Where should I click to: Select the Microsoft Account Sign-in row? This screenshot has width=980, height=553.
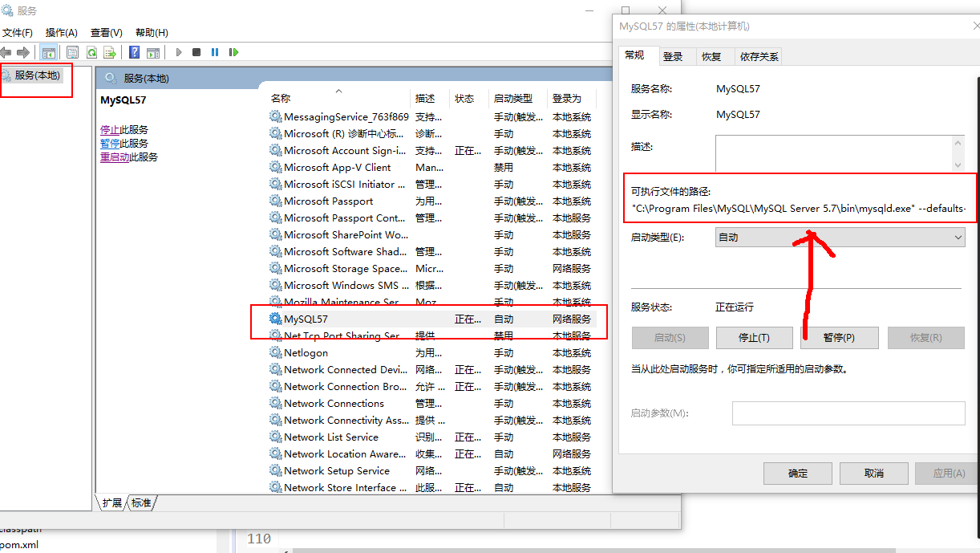click(x=433, y=150)
